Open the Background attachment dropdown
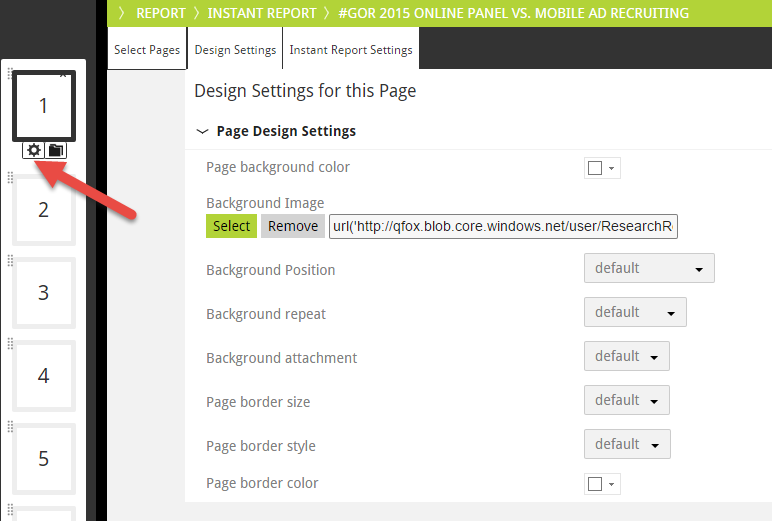The image size is (772, 521). pyautogui.click(x=626, y=356)
